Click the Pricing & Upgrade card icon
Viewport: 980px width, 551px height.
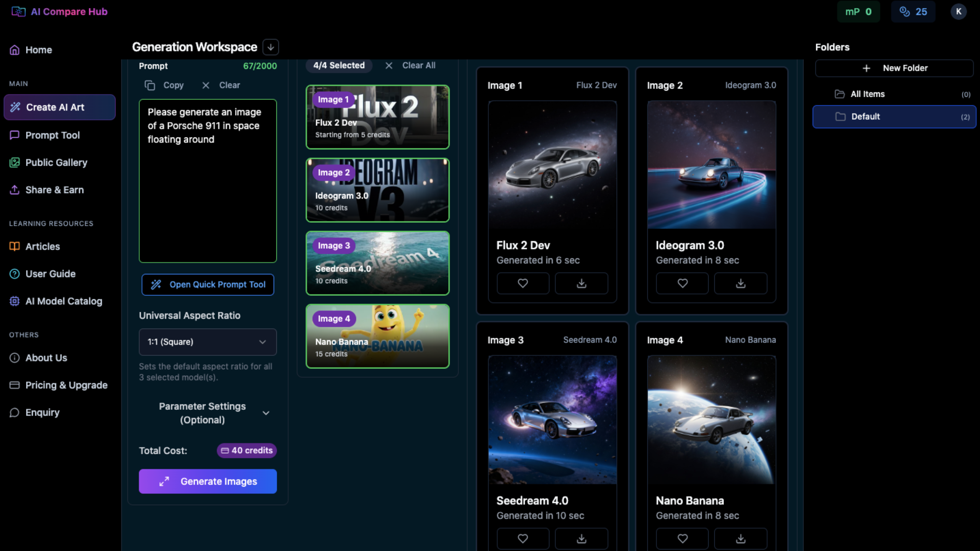(15, 385)
